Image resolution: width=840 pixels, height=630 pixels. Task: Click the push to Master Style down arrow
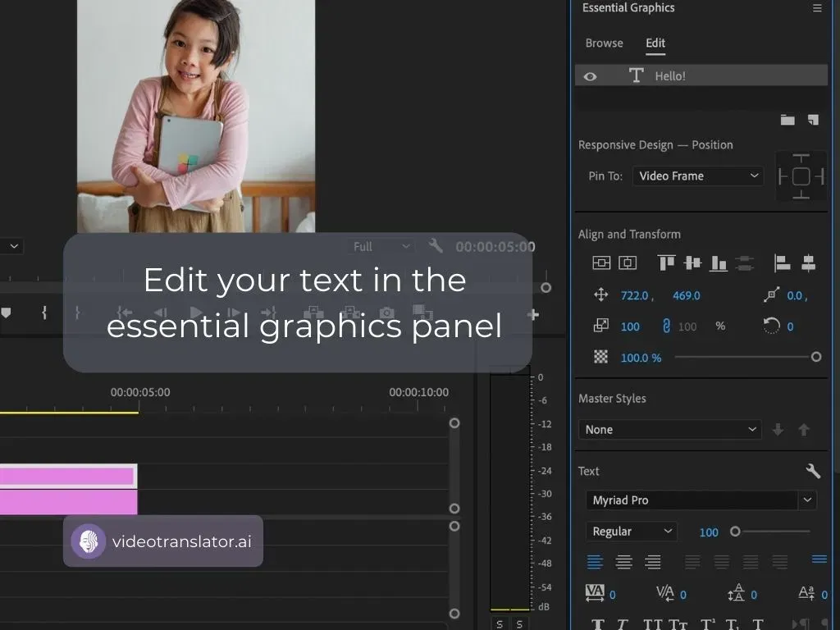(x=778, y=430)
